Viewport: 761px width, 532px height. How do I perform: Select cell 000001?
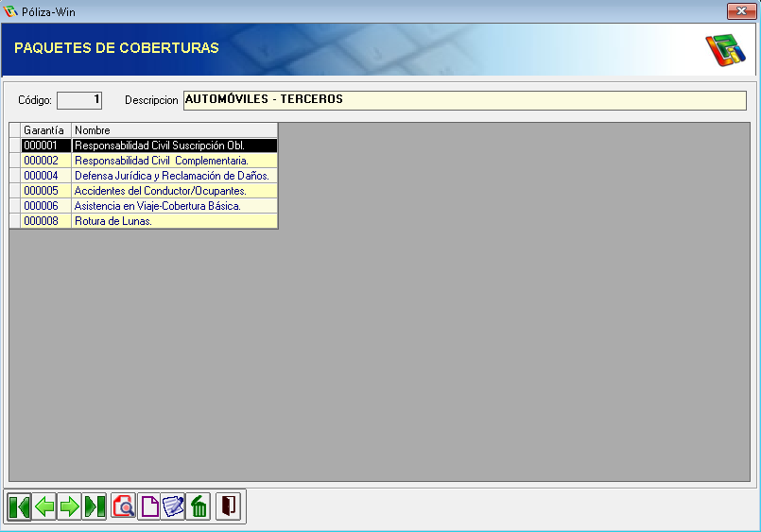point(46,146)
